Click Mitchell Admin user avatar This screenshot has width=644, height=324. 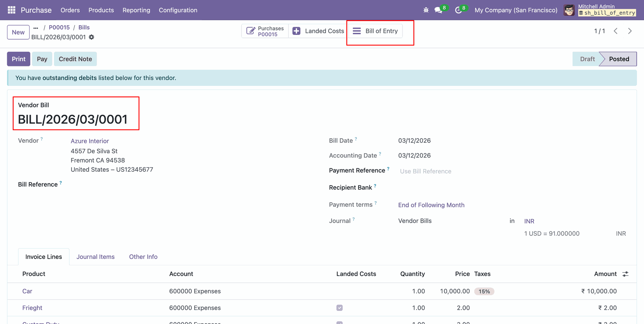[569, 10]
